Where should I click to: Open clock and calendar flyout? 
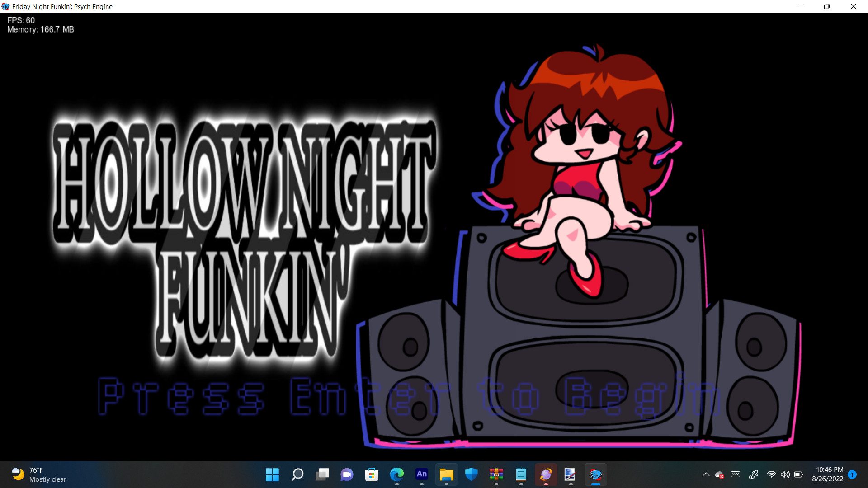pyautogui.click(x=827, y=474)
